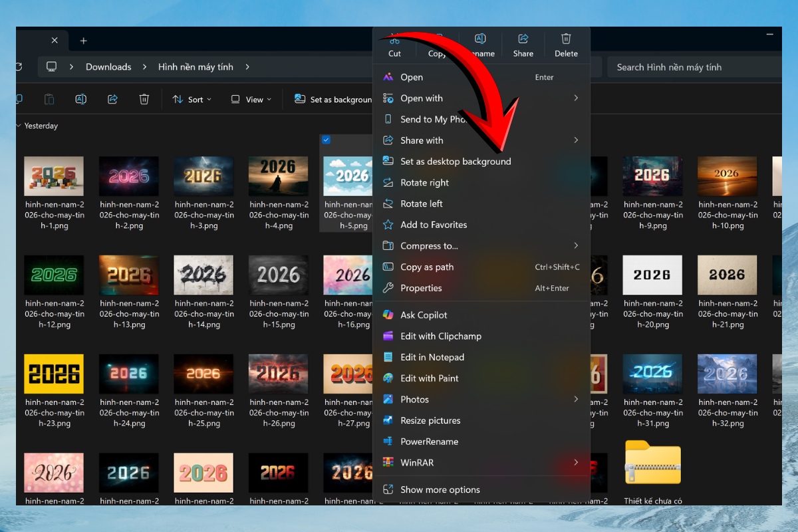Click the toolbar paste icon
The height and width of the screenshot is (532, 798).
pos(49,99)
